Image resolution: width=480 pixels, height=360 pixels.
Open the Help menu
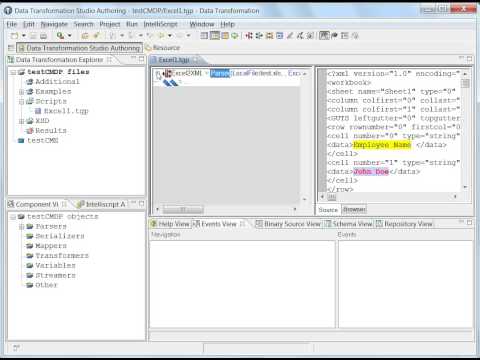(227, 24)
